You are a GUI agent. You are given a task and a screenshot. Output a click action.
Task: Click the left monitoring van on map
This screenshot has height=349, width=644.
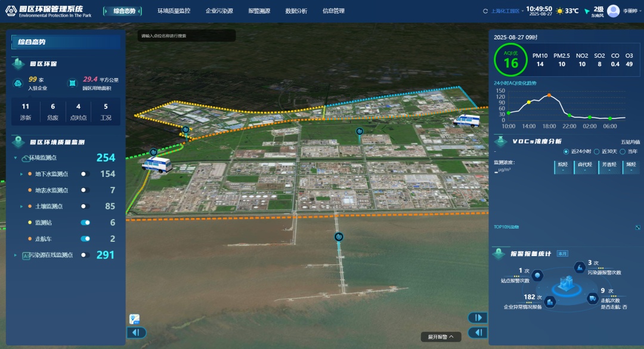156,164
